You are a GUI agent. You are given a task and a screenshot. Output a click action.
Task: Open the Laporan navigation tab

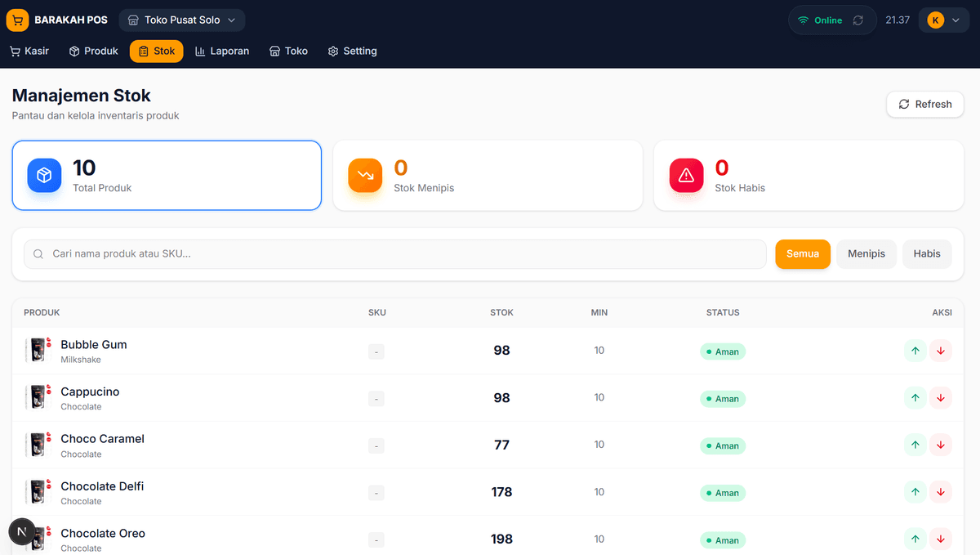(x=222, y=51)
